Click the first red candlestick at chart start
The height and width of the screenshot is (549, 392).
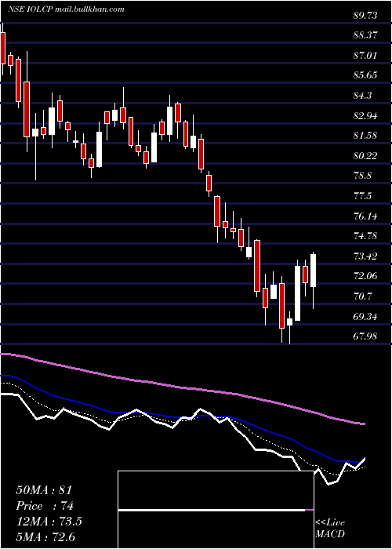point(3,48)
